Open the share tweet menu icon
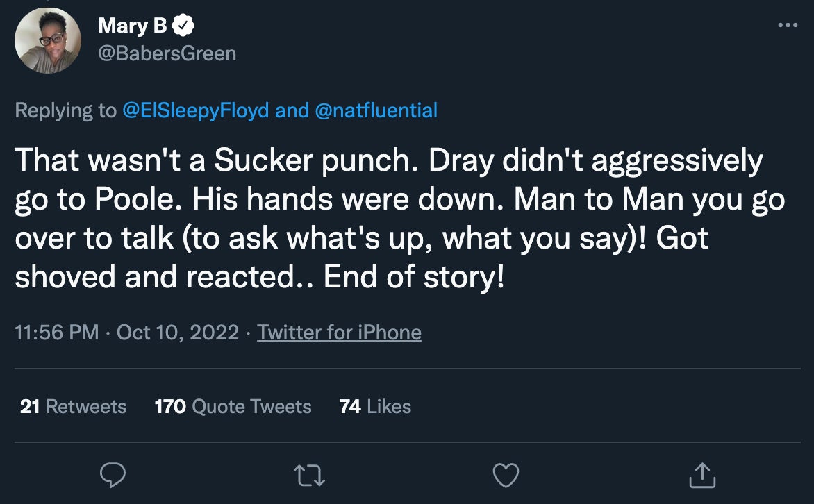 coord(703,475)
